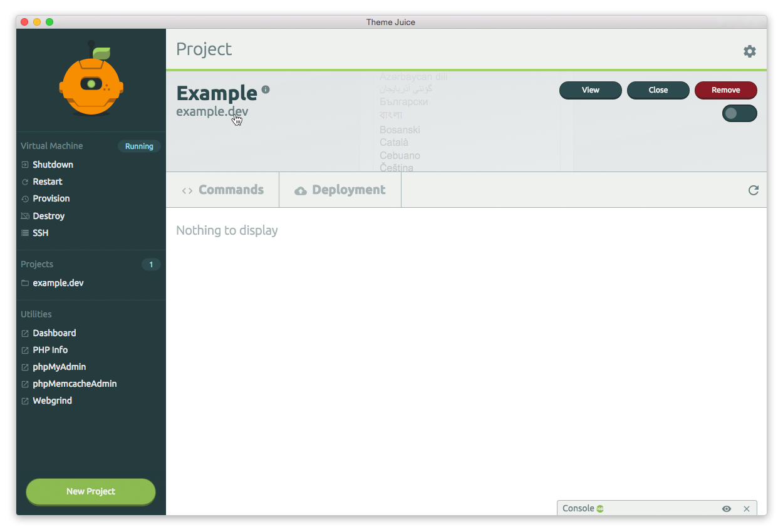Screen dimensions: 783x532
Task: Click the projects count badge showing 1
Action: pyautogui.click(x=151, y=265)
